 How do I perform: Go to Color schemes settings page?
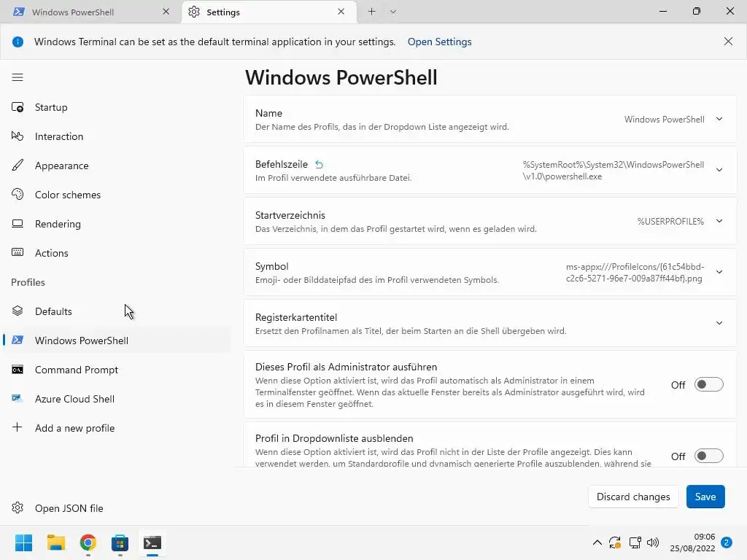[117, 194]
